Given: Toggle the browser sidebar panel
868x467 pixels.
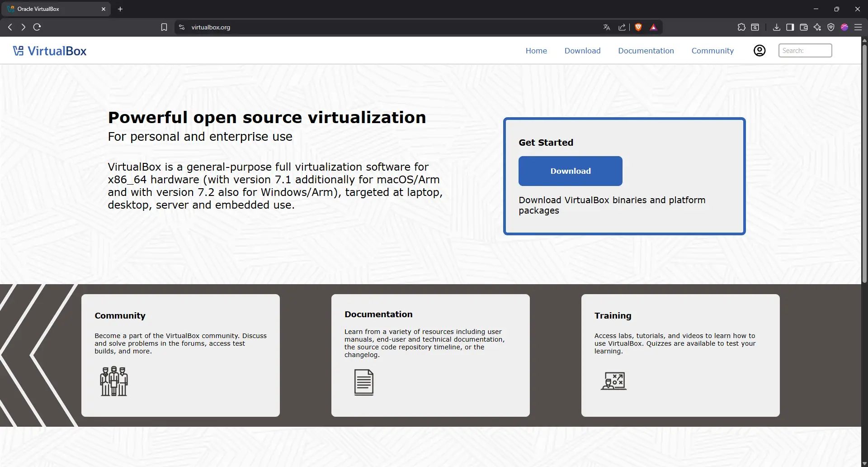Looking at the screenshot, I should tap(790, 27).
